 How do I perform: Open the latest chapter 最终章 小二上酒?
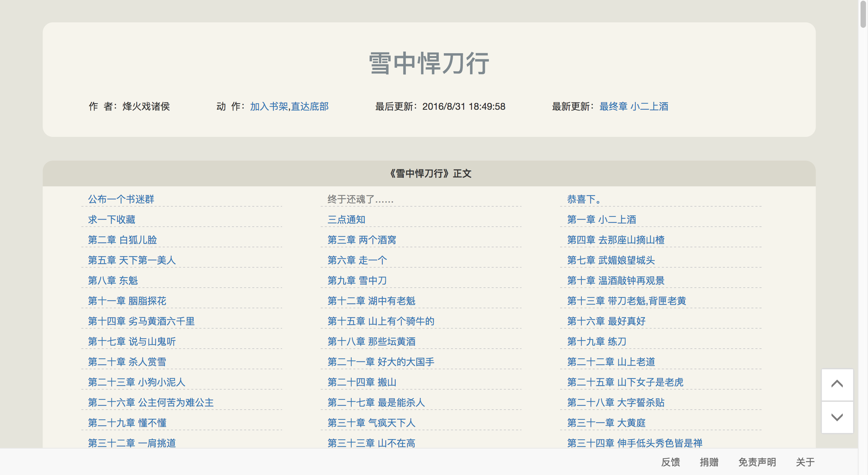click(634, 106)
